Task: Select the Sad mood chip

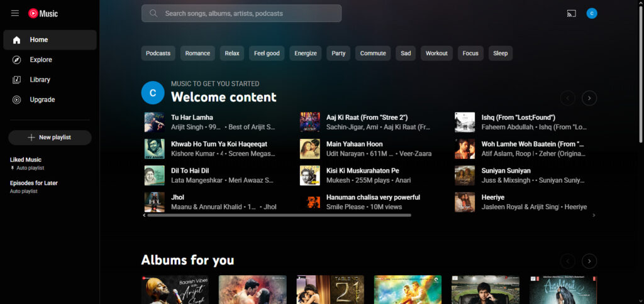Action: point(406,53)
